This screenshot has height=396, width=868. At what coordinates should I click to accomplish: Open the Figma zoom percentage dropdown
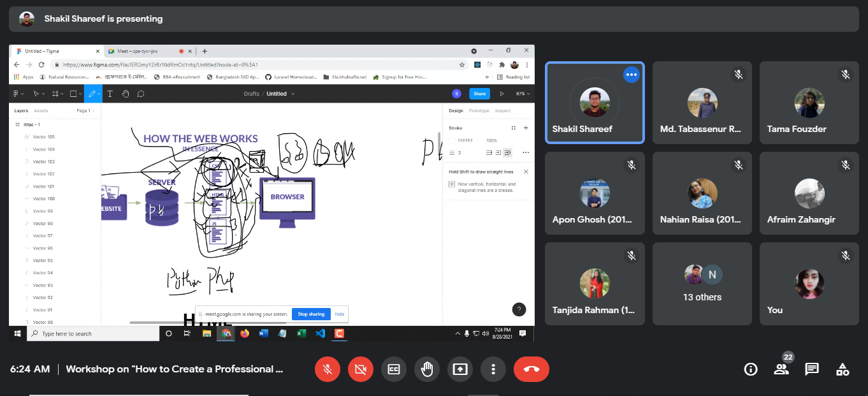point(523,94)
